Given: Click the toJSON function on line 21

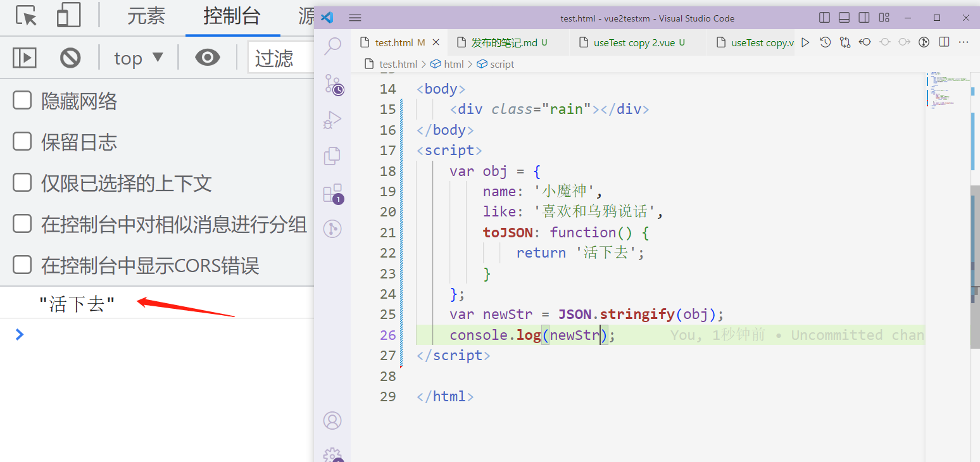Looking at the screenshot, I should coord(566,232).
